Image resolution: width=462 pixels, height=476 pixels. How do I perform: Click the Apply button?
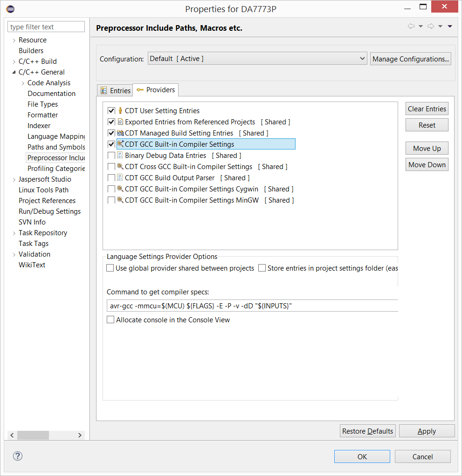click(427, 431)
